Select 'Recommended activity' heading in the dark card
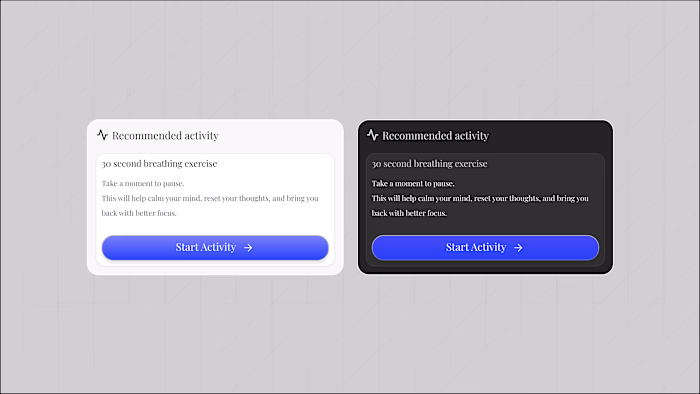 [435, 135]
